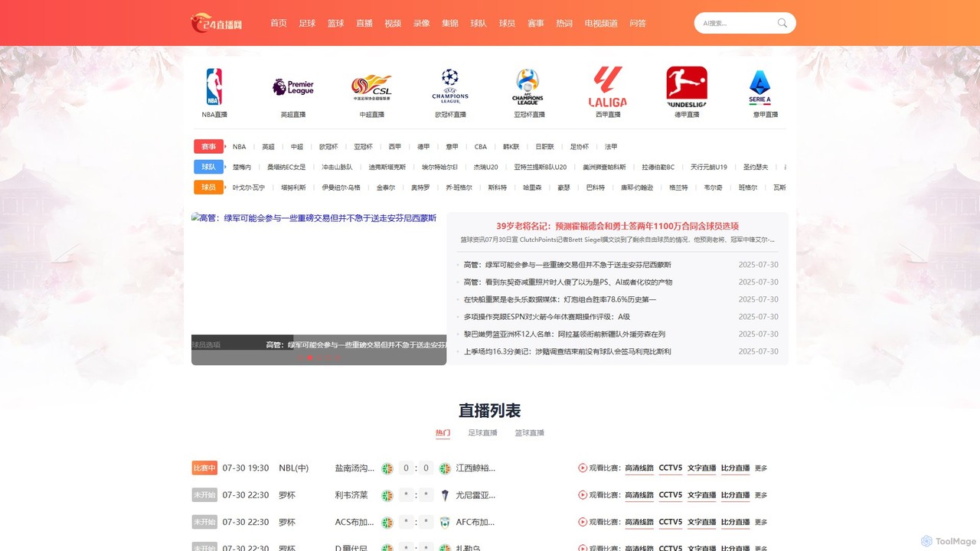Open the AFC Champions League 亚冠杯直播 logo
The height and width of the screenshot is (551, 980).
528,86
